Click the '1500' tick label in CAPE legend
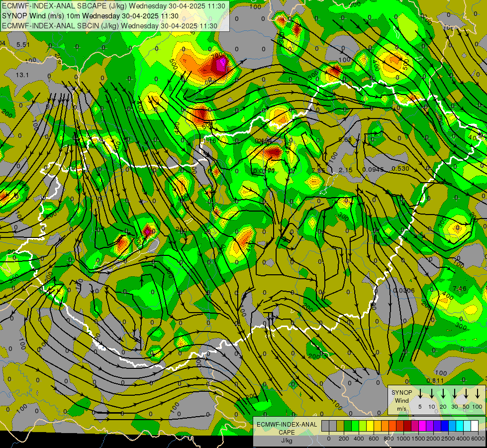This screenshot has width=487, height=448. click(x=418, y=439)
